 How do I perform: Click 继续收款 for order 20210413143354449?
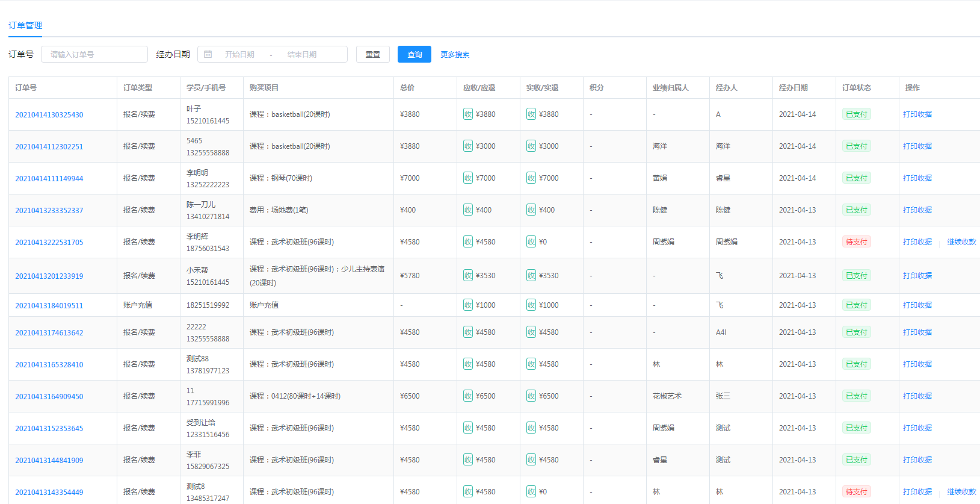point(962,491)
